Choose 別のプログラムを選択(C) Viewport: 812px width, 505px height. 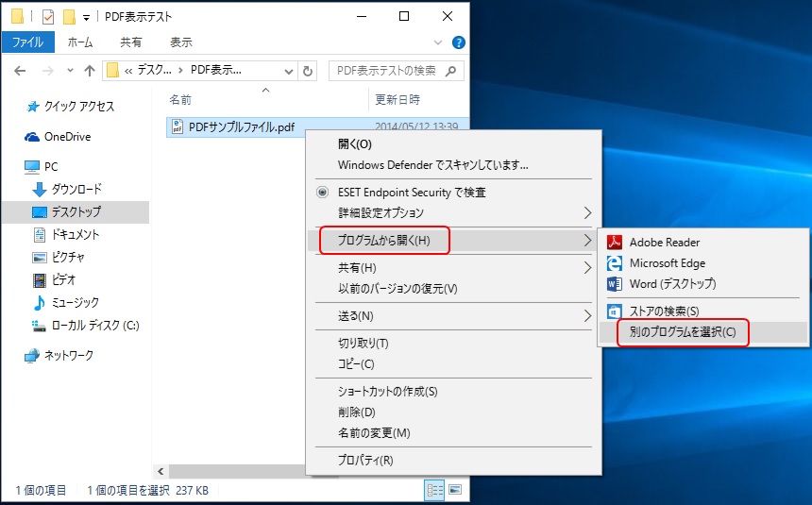683,332
